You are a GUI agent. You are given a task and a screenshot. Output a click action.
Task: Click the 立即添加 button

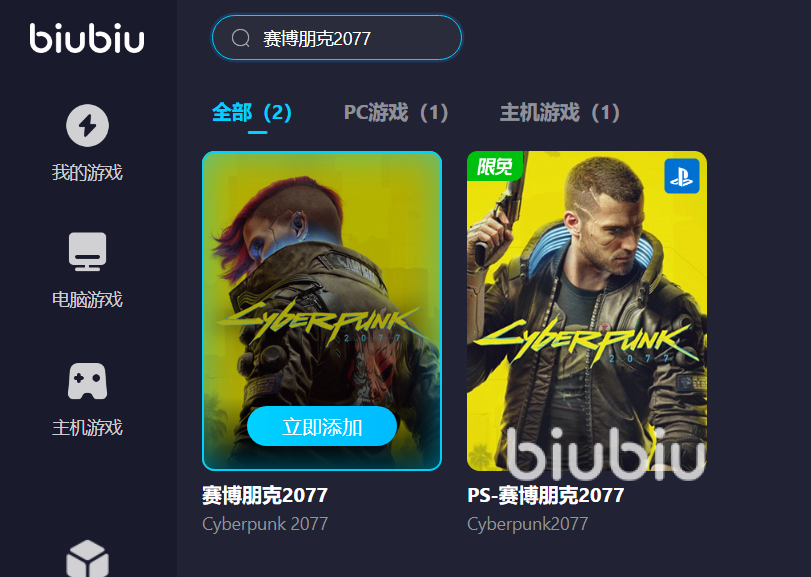pos(322,427)
